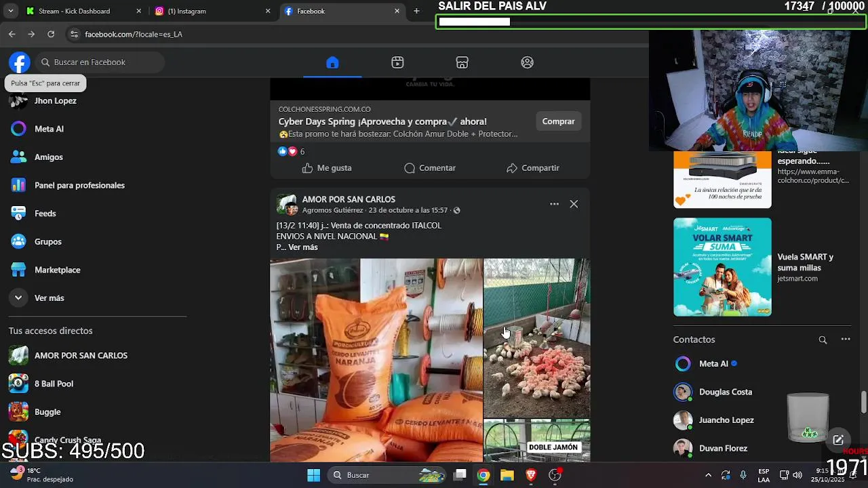Open the weather widget 18°C
Image resolution: width=868 pixels, height=488 pixels.
pos(42,475)
